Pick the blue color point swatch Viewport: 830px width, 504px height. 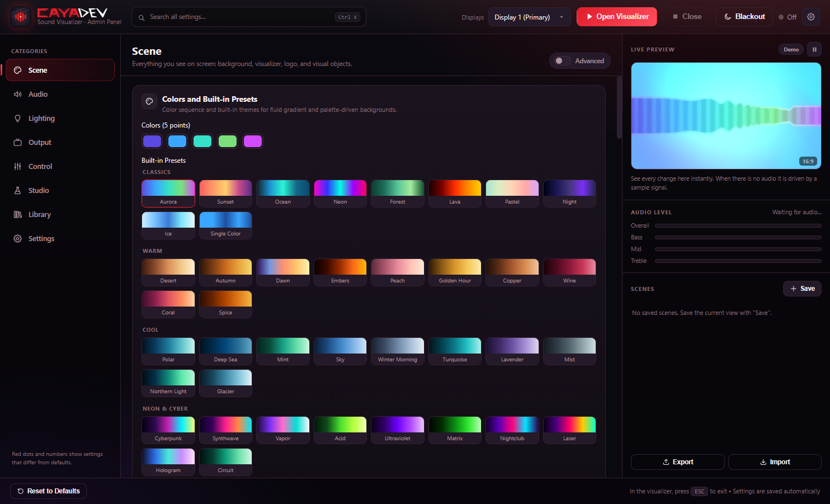pos(177,141)
